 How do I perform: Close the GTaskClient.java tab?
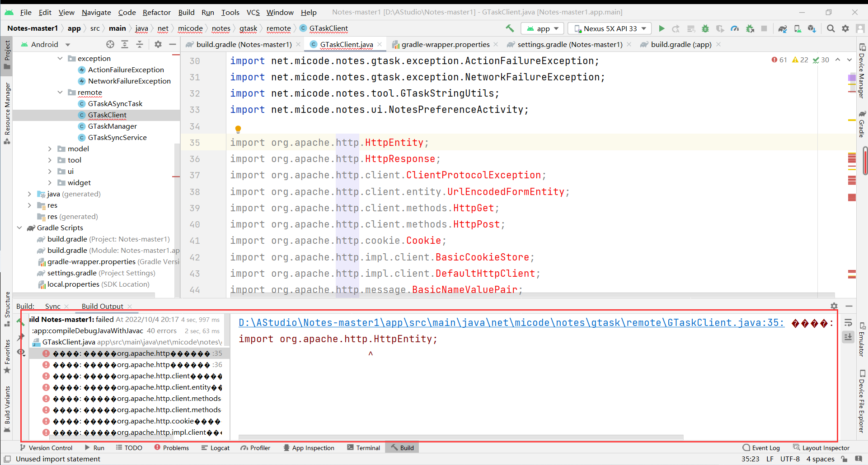(380, 44)
